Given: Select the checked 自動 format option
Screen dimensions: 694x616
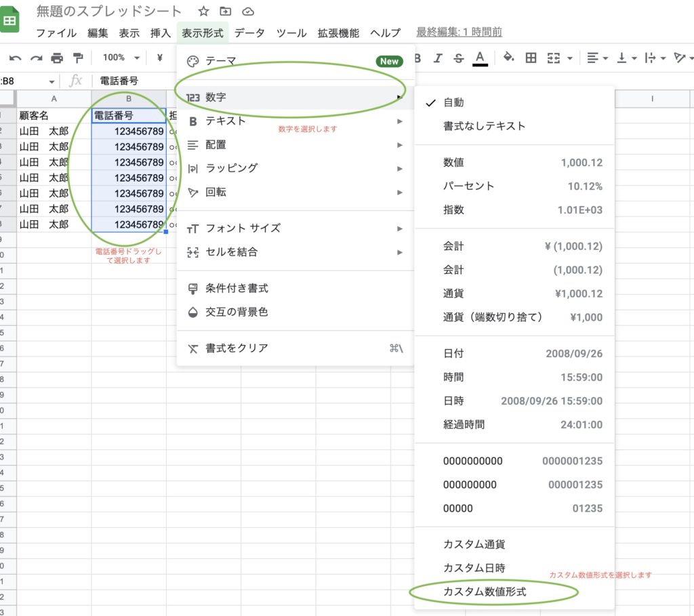Looking at the screenshot, I should [453, 102].
